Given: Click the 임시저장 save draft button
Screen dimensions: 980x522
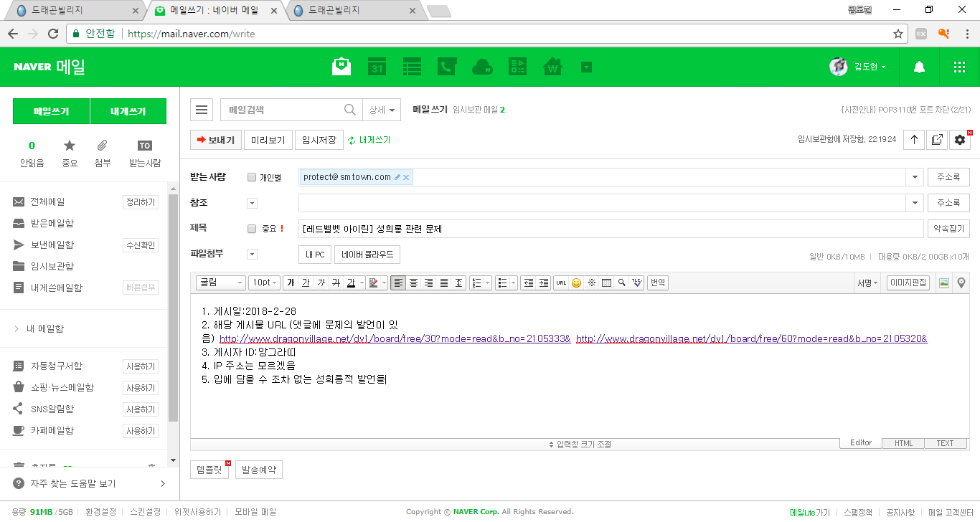Looking at the screenshot, I should point(319,140).
